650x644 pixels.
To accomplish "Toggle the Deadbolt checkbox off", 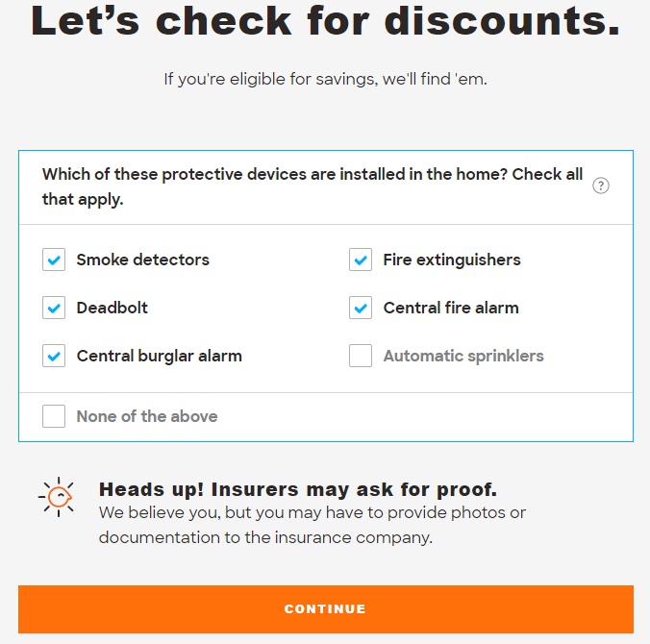I will [x=54, y=308].
